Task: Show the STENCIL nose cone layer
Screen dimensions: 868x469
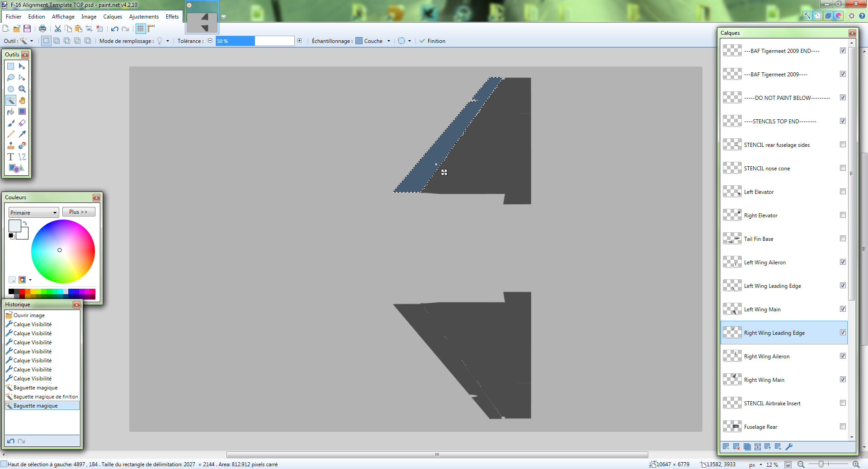Action: click(843, 168)
